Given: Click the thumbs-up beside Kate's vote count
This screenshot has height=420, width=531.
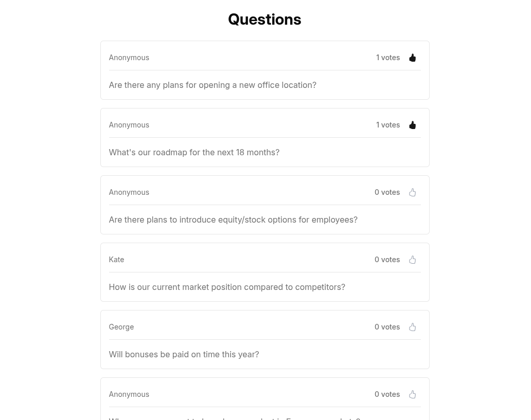Looking at the screenshot, I should point(412,260).
